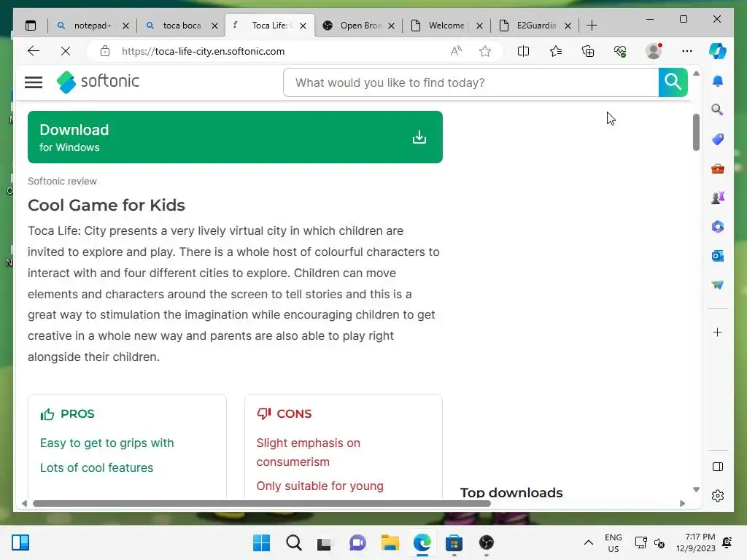The image size is (747, 560).
Task: Open Browser essentials heart icon
Action: [x=620, y=51]
